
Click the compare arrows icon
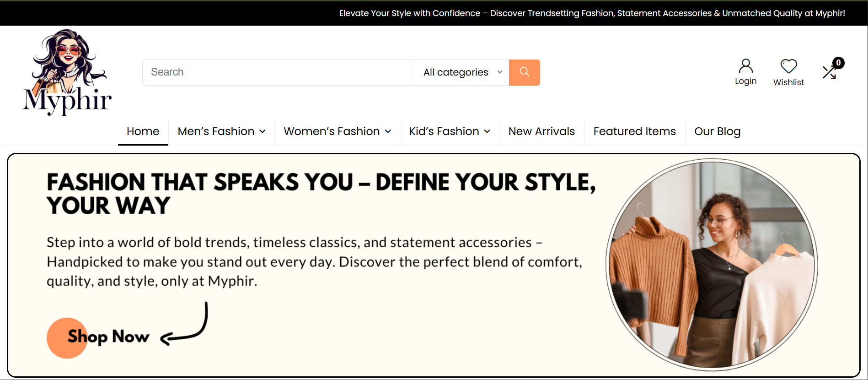(x=829, y=73)
